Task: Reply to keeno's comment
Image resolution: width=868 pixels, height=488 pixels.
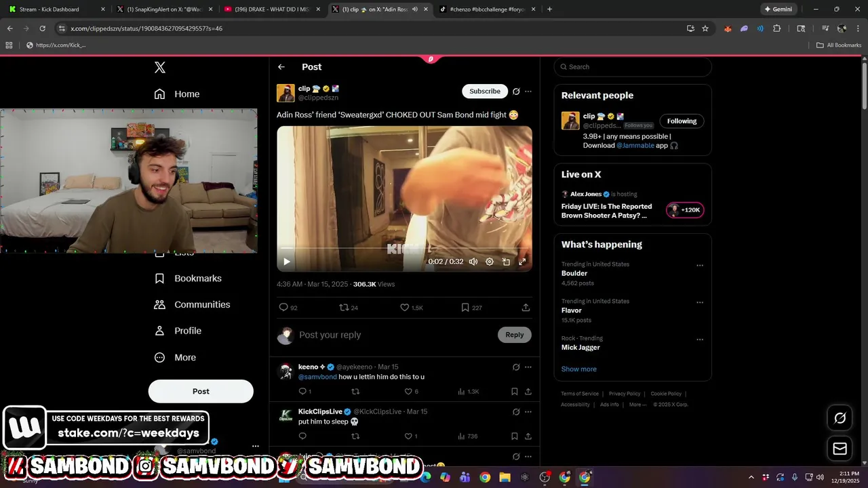Action: [304, 392]
